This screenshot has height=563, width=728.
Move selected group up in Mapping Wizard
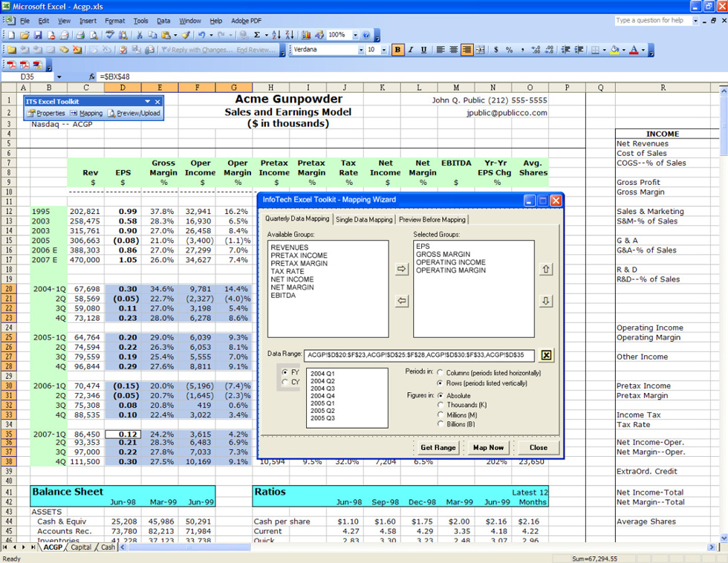pyautogui.click(x=546, y=269)
